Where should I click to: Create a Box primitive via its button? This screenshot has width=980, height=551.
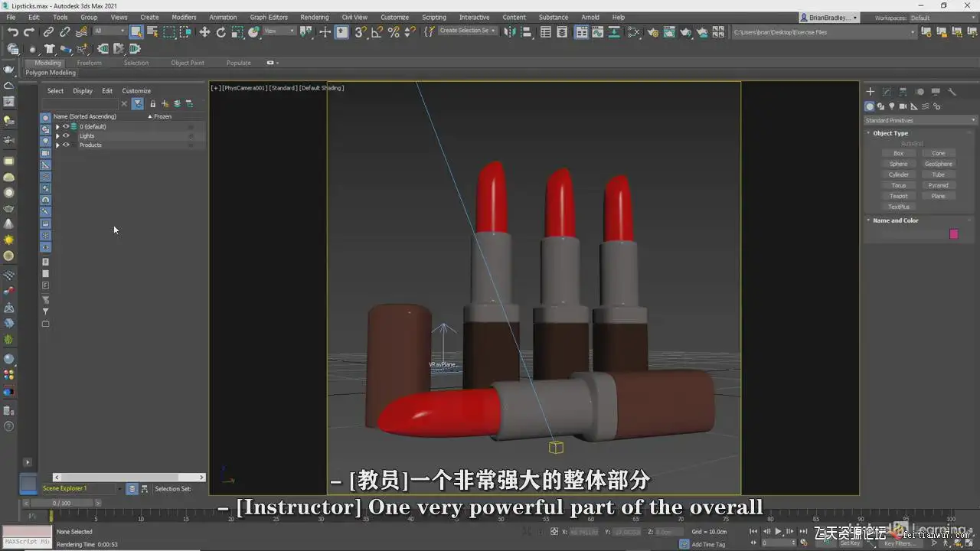(899, 153)
